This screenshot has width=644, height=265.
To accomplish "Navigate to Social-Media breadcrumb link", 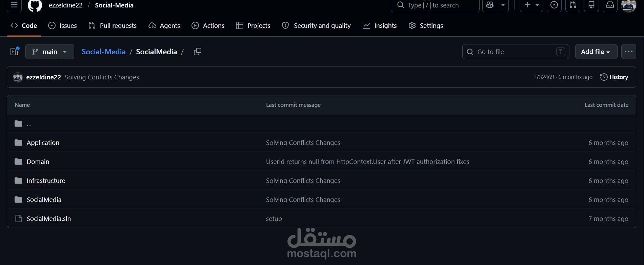I will coord(104,52).
